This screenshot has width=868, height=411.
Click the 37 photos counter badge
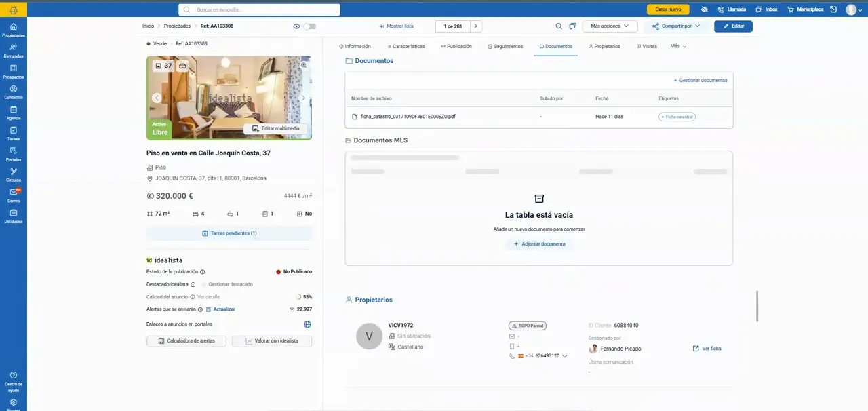(163, 66)
